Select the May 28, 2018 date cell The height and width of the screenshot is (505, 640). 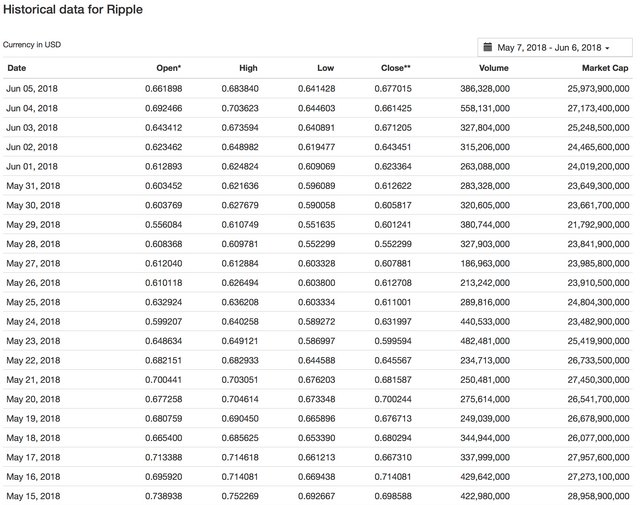[x=33, y=244]
